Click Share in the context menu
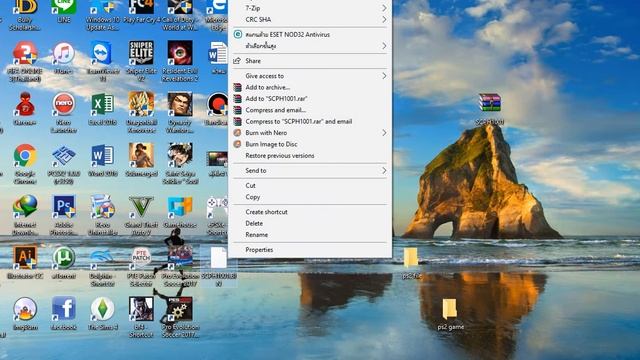The width and height of the screenshot is (640, 360). (x=310, y=61)
